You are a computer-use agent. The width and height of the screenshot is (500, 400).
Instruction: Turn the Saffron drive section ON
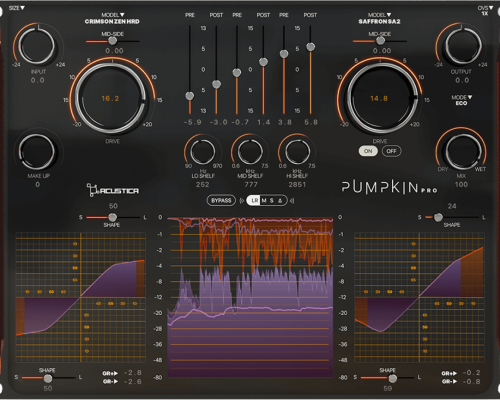tap(368, 151)
